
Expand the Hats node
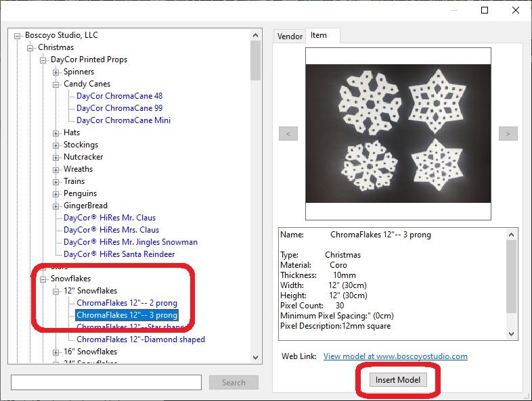56,133
